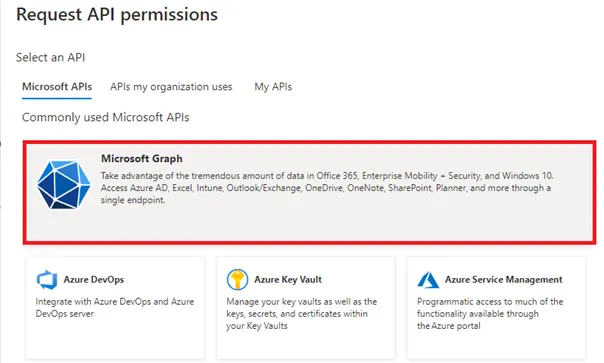Choose the Azure Key Vault card title
The image size is (604, 363).
pos(288,279)
